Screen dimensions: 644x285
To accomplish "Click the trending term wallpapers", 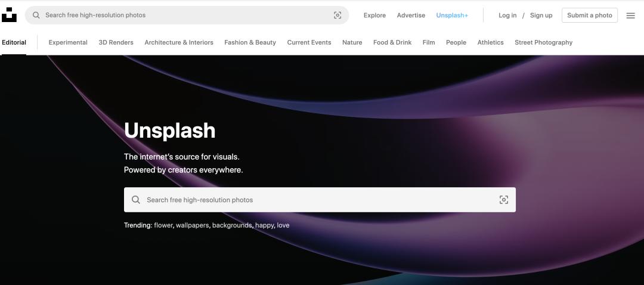I will [x=192, y=225].
